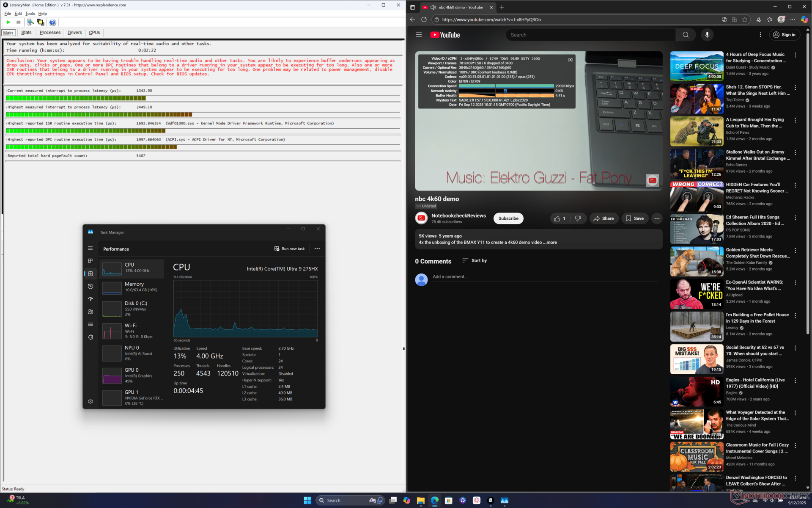Viewport: 812px width, 508px height.
Task: Click the Subscribe button
Action: [x=508, y=218]
